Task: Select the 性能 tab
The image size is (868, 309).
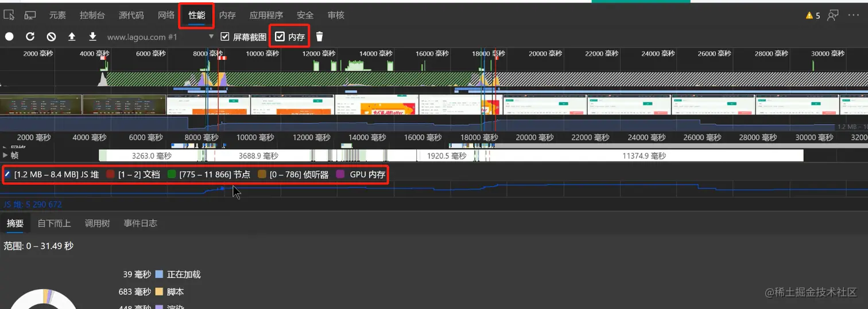Action: click(197, 16)
